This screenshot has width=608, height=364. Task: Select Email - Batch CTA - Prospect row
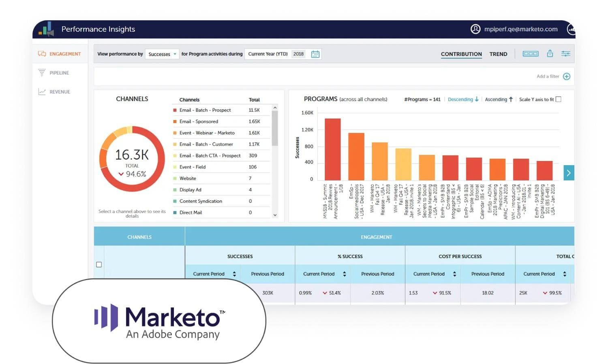[x=221, y=155]
